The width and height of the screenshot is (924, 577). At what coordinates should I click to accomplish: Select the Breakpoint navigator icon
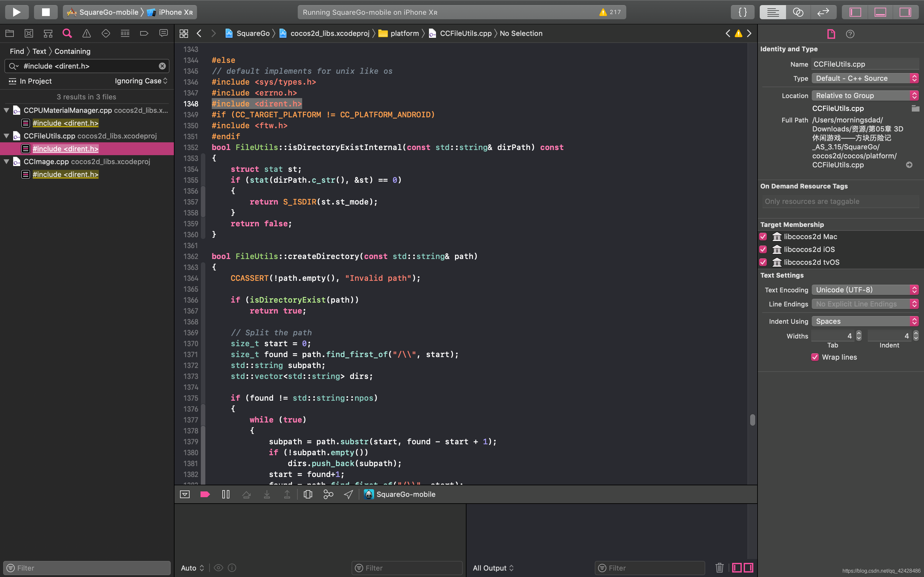(144, 34)
